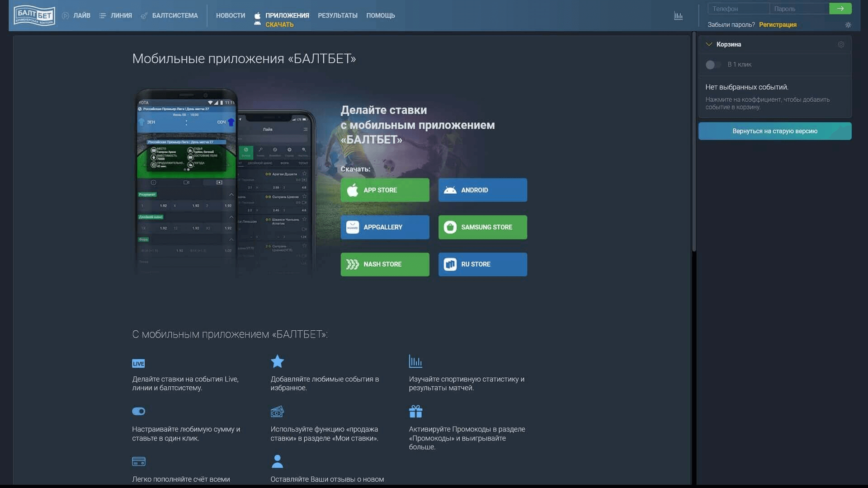
Task: Open the Samsung Store download button
Action: tap(482, 227)
